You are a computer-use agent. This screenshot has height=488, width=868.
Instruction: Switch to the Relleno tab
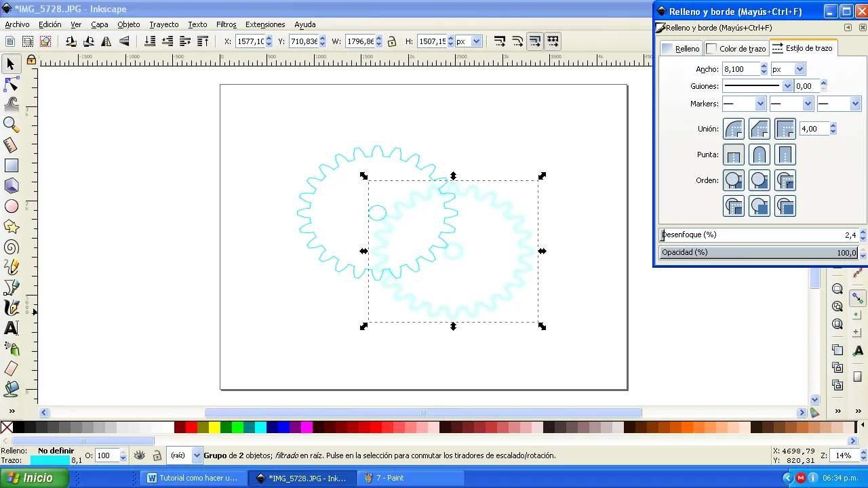[681, 49]
